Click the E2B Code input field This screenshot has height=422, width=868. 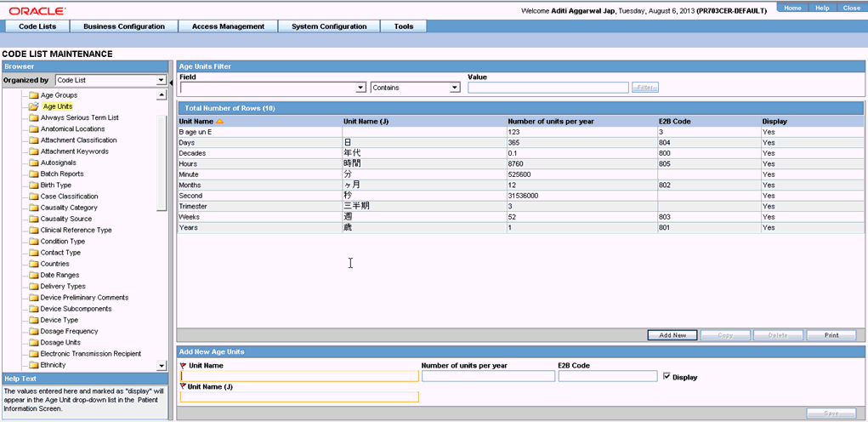point(608,376)
